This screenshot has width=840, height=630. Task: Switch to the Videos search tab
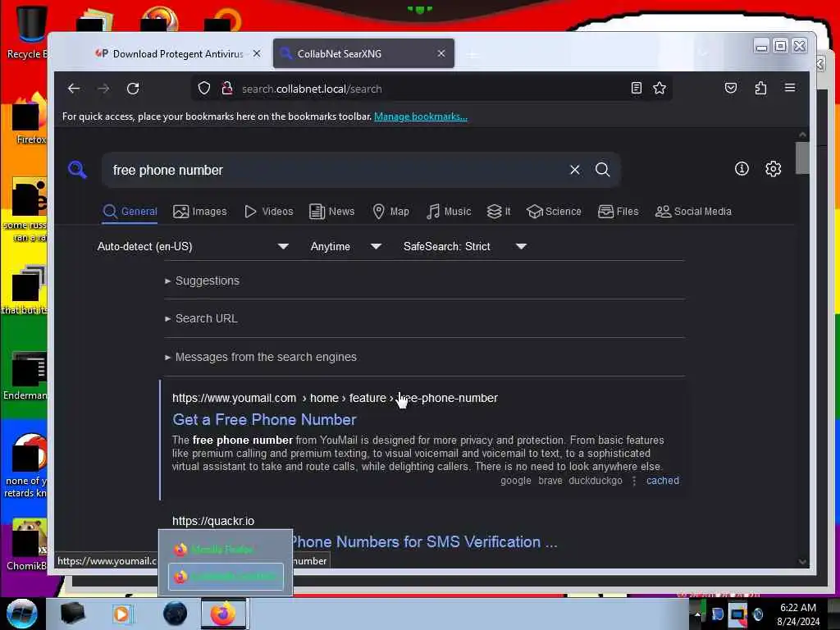[x=268, y=212]
